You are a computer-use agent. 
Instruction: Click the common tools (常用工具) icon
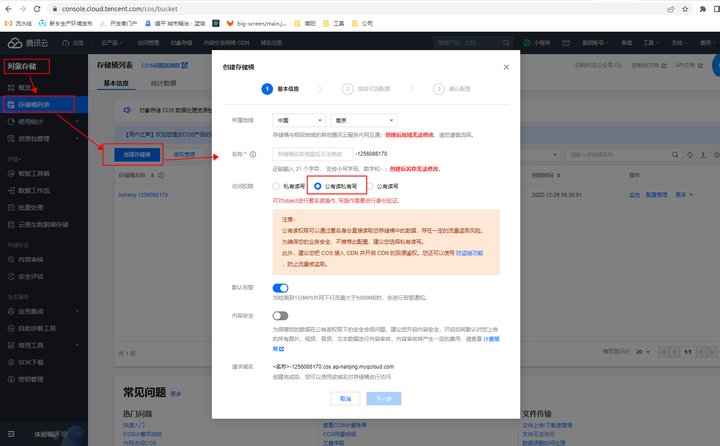11,345
